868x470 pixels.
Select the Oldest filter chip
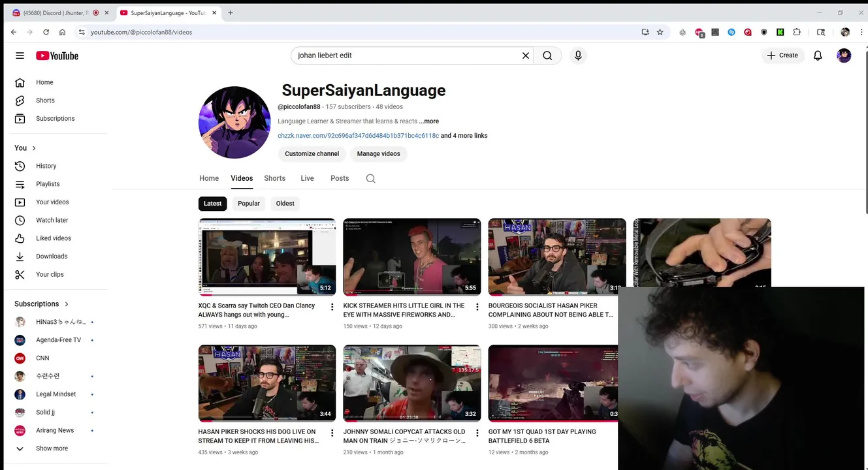pyautogui.click(x=285, y=204)
